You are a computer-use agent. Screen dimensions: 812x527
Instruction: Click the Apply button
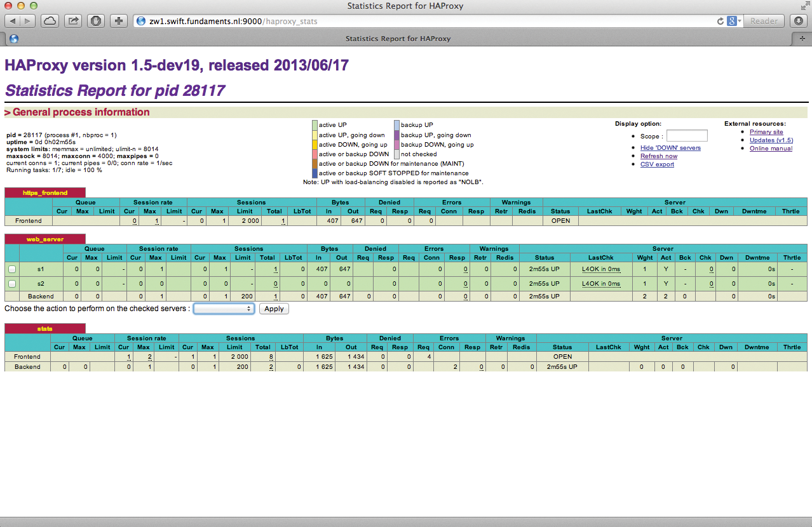pyautogui.click(x=274, y=309)
